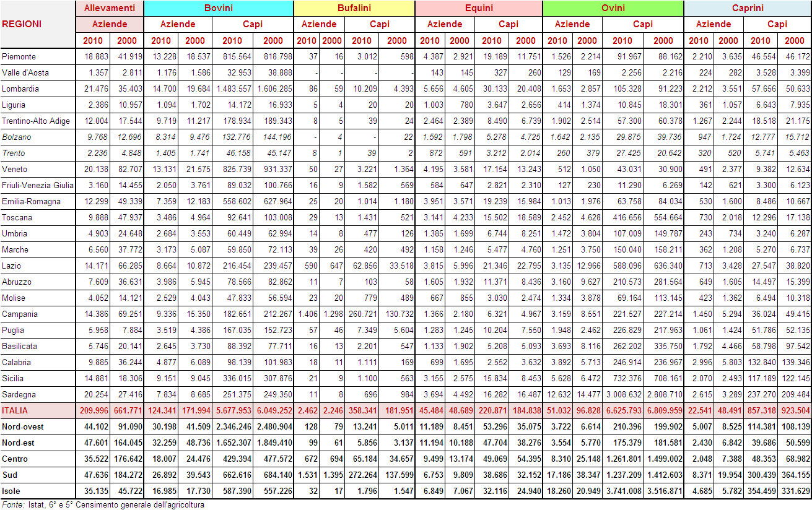Viewport: 812px width, 510px height.
Task: Click the value 416.656 in Toscana row
Action: (627, 218)
